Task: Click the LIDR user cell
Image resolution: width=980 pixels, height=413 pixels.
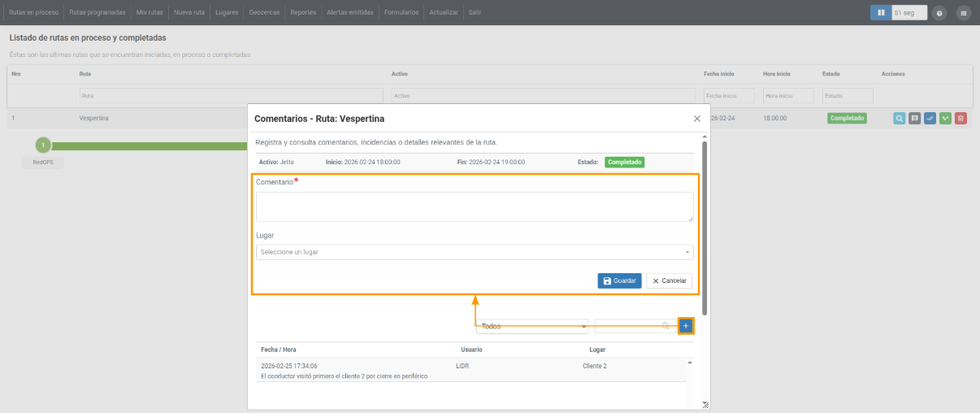Action: coord(462,366)
